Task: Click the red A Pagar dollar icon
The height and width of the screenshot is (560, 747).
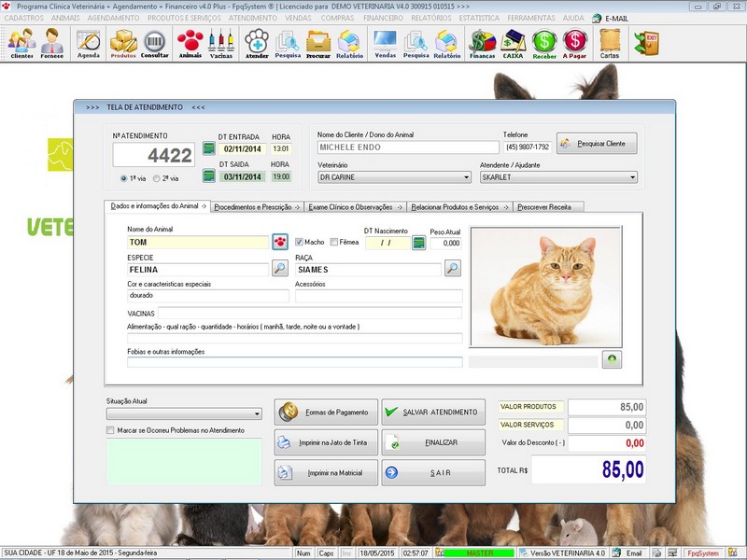Action: point(574,43)
